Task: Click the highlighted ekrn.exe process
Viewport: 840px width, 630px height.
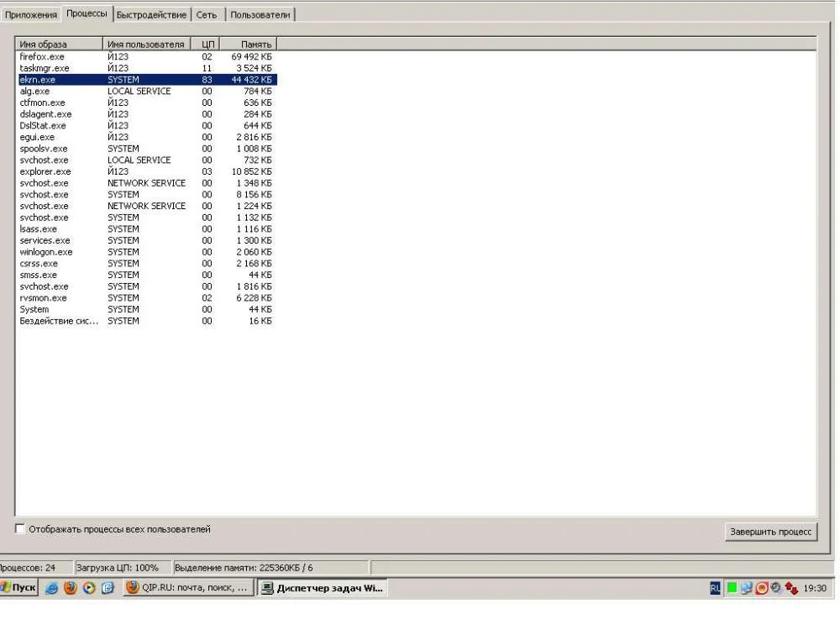Action: [x=147, y=80]
